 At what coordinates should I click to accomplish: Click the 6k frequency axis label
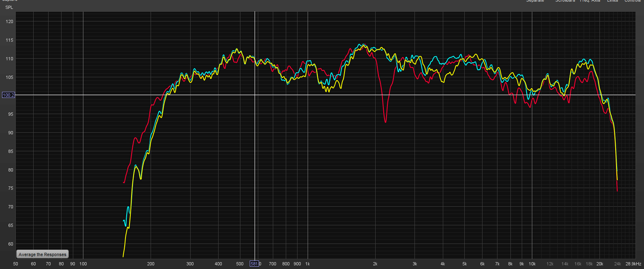tap(482, 264)
